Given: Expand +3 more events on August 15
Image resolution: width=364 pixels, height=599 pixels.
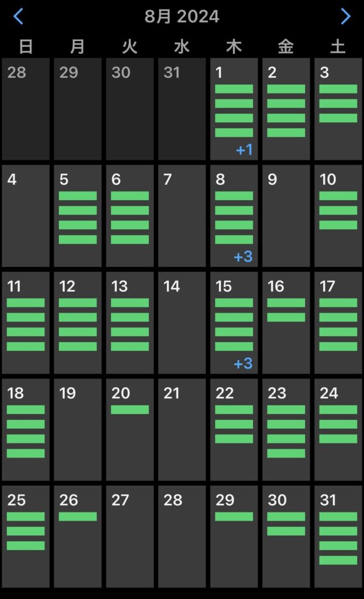Looking at the screenshot, I should [242, 364].
